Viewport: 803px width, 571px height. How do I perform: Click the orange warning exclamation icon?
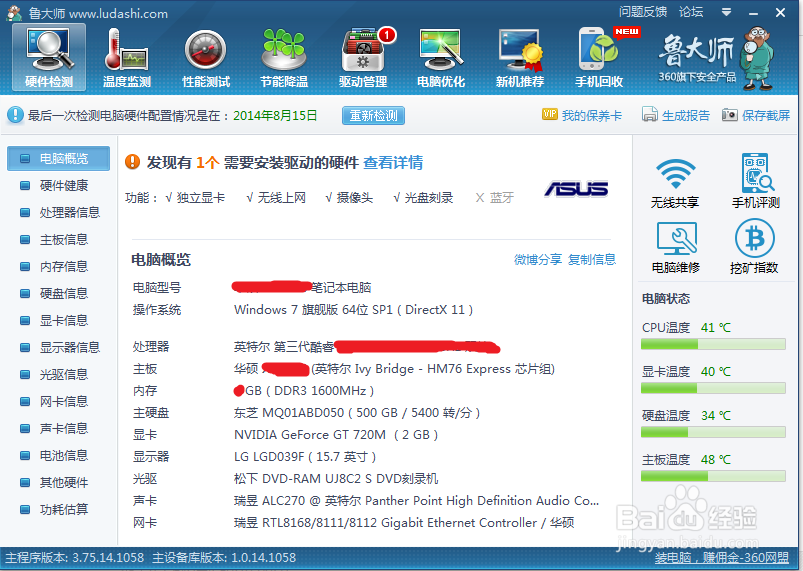pos(132,162)
